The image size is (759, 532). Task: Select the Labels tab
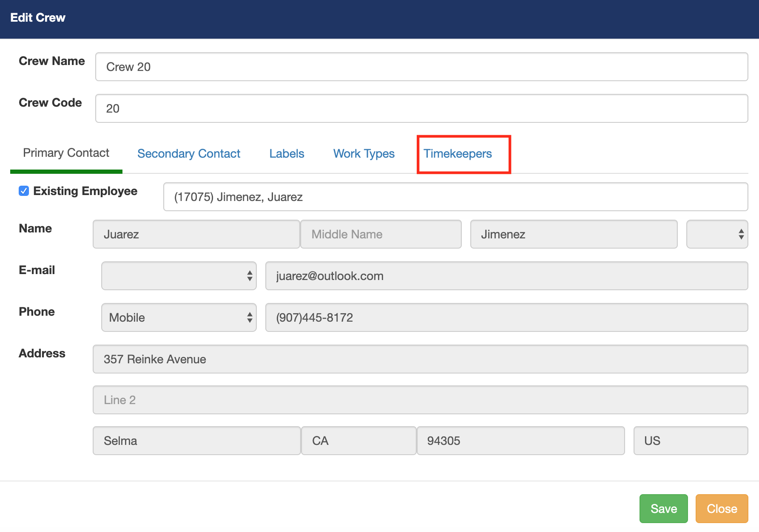(287, 154)
